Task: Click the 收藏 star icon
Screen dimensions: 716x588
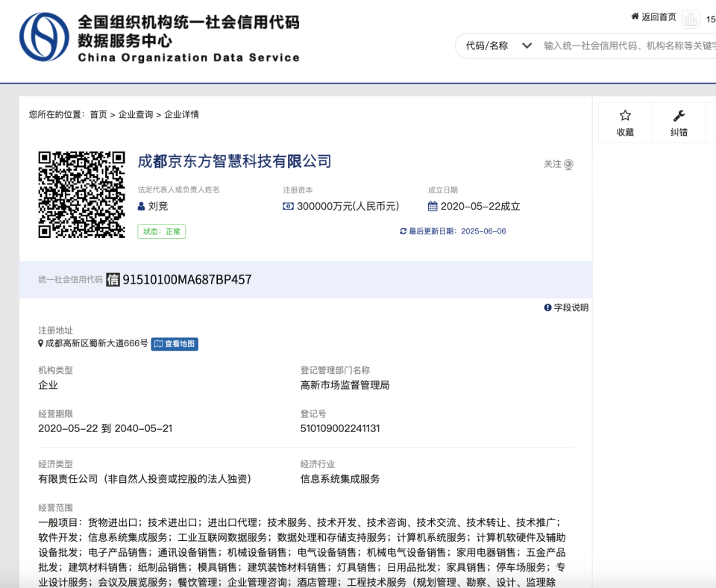Action: coord(625,116)
